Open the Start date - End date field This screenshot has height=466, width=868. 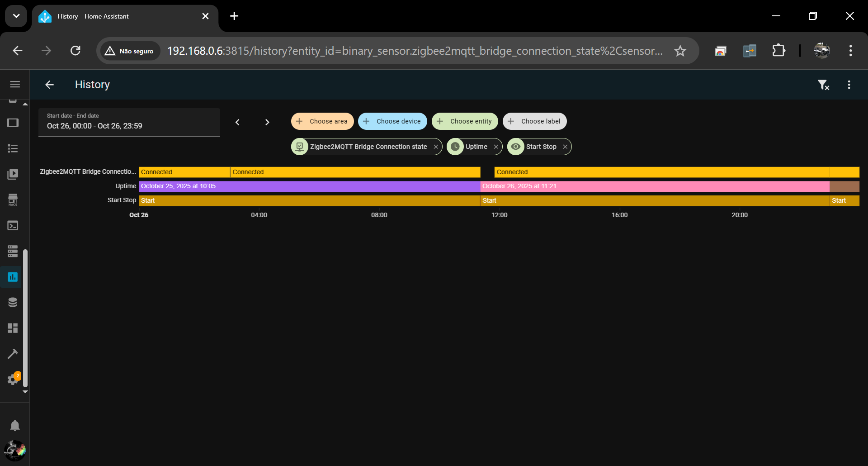pos(129,122)
